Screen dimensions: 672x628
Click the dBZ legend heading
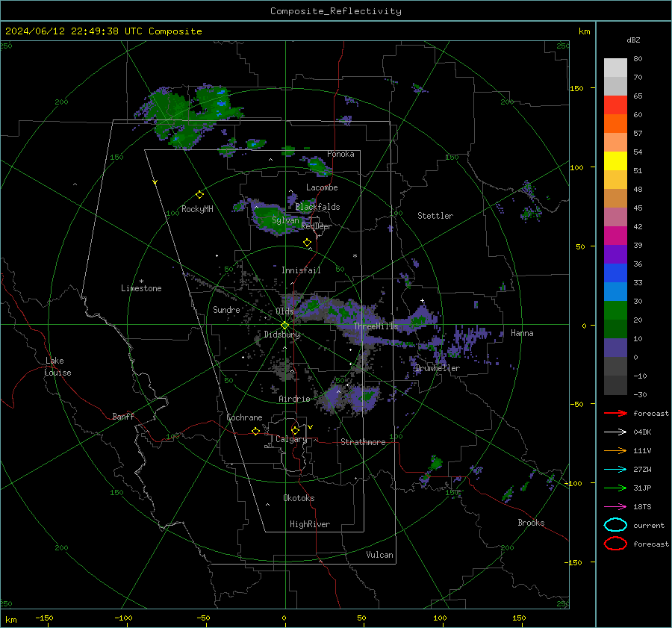pyautogui.click(x=633, y=40)
